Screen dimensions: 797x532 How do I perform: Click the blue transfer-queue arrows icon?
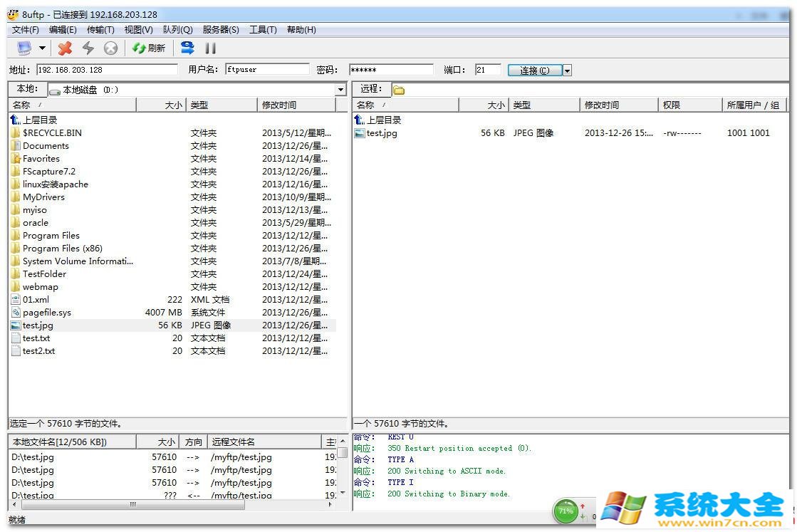[187, 48]
